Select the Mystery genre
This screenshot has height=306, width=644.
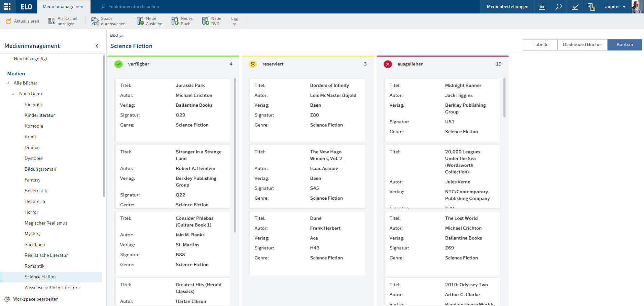(x=32, y=234)
